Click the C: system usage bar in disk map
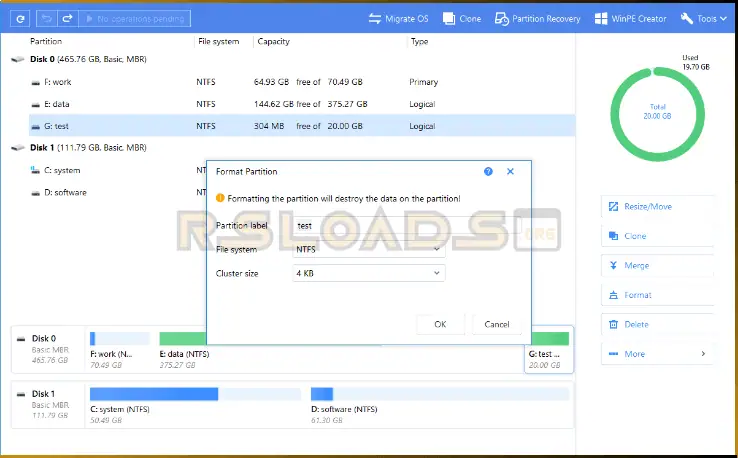 (195, 394)
